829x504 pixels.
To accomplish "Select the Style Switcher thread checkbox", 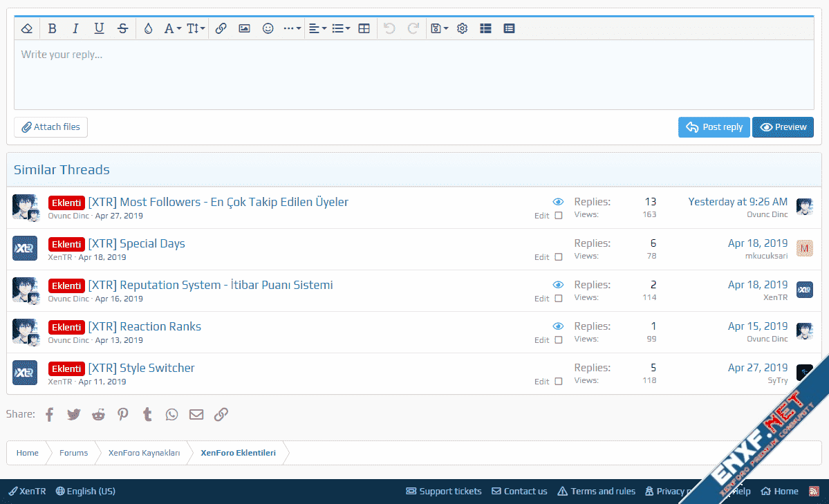I will pyautogui.click(x=559, y=382).
